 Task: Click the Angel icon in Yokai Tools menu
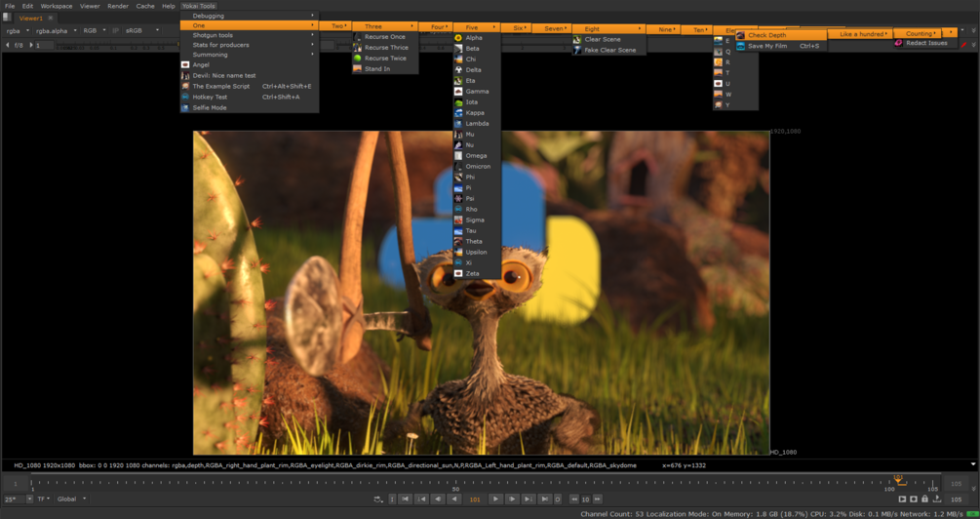coord(185,64)
